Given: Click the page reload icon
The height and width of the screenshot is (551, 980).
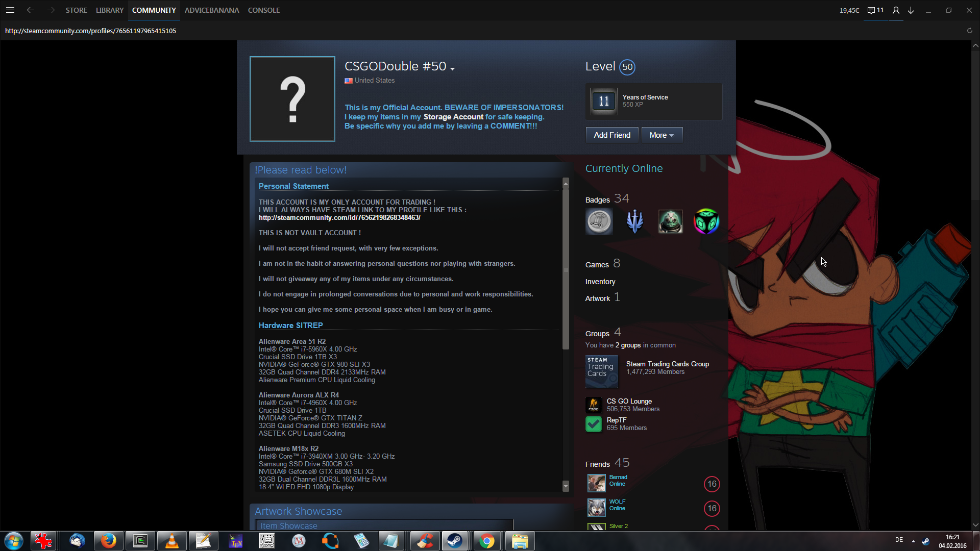Looking at the screenshot, I should click(x=969, y=31).
